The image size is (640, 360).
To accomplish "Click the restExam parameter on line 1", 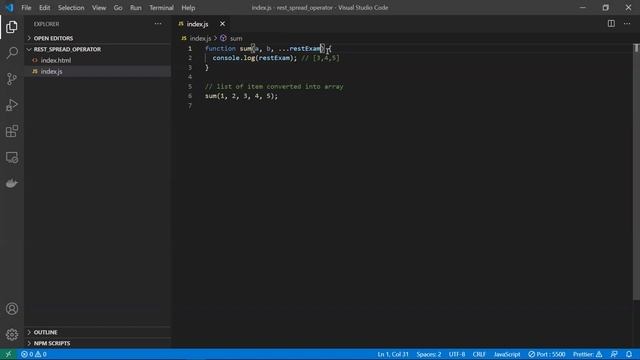I will point(305,49).
